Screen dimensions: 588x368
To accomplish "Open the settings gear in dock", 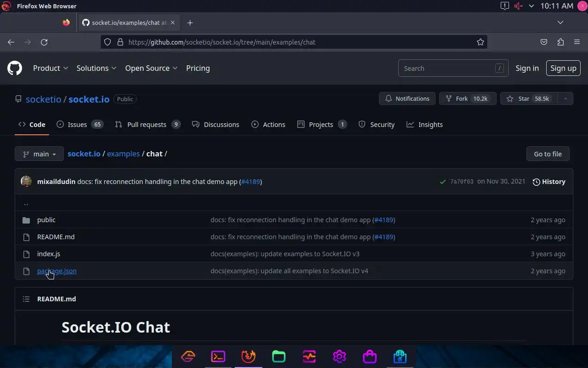I will pyautogui.click(x=339, y=356).
